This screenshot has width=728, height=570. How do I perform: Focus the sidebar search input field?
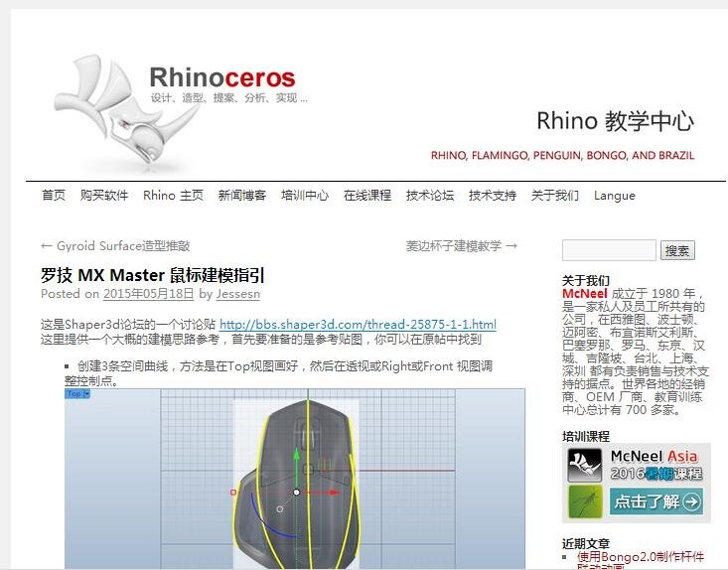(609, 250)
